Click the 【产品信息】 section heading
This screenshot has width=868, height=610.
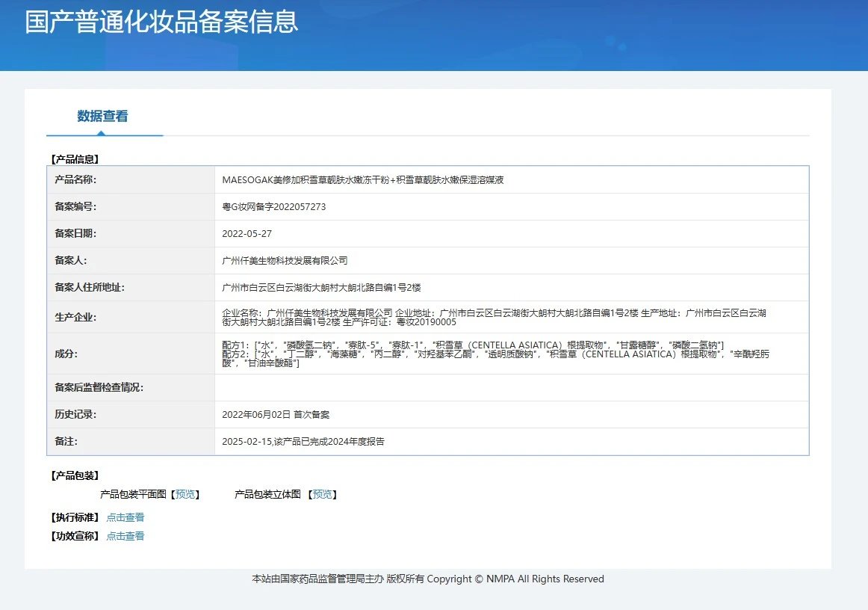75,159
